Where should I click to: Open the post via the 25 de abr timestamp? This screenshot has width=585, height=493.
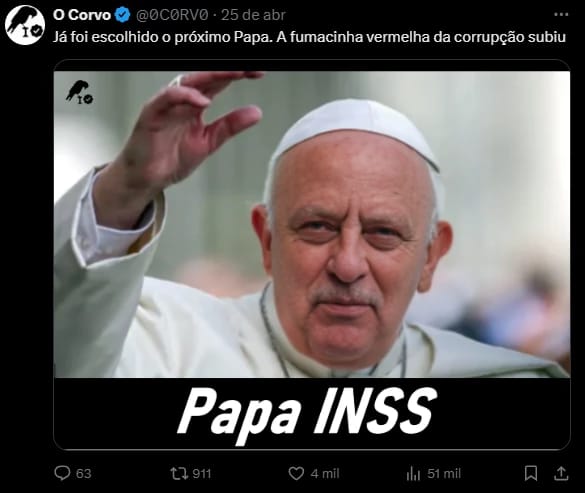[253, 15]
